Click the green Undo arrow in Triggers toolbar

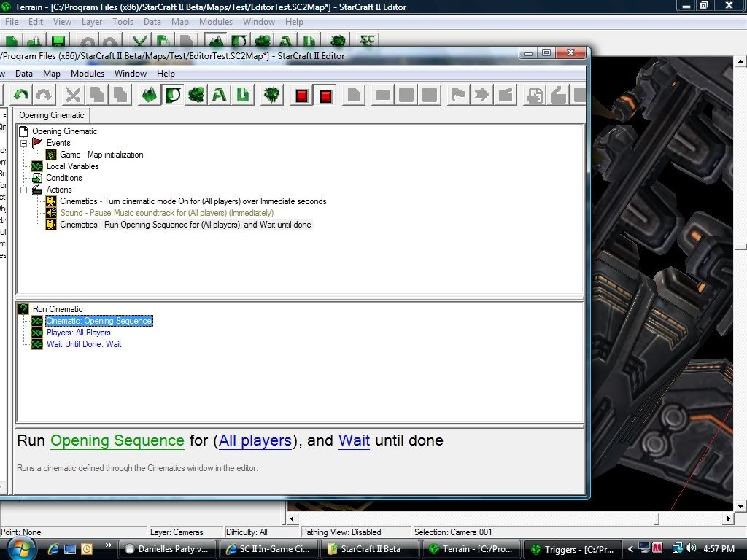pyautogui.click(x=20, y=95)
